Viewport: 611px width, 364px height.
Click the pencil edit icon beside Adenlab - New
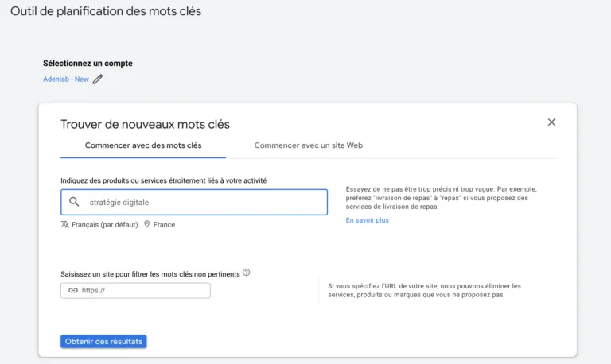(x=98, y=79)
